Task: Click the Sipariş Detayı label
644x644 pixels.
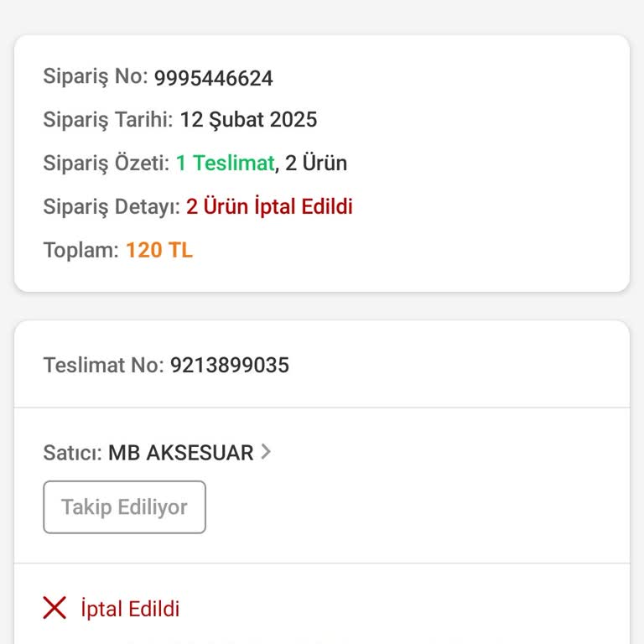Action: pos(112,206)
